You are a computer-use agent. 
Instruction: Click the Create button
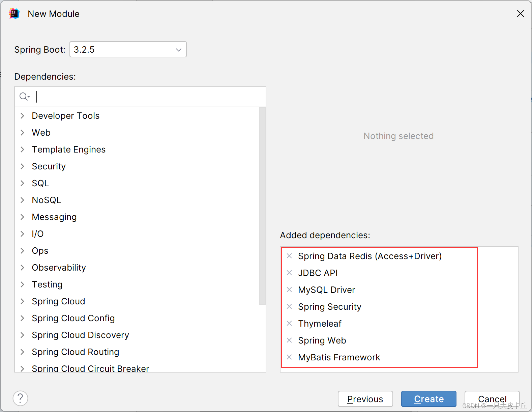(x=428, y=399)
